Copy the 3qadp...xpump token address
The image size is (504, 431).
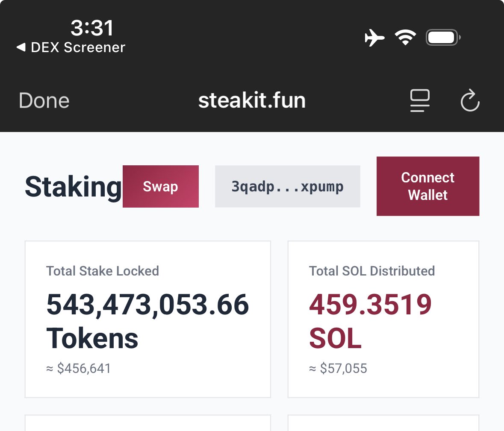(287, 186)
